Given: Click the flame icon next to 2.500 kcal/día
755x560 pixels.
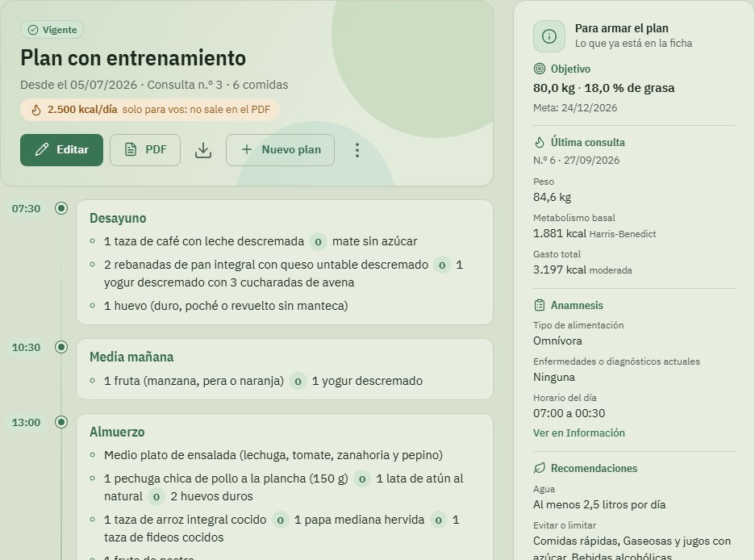Looking at the screenshot, I should coord(36,110).
